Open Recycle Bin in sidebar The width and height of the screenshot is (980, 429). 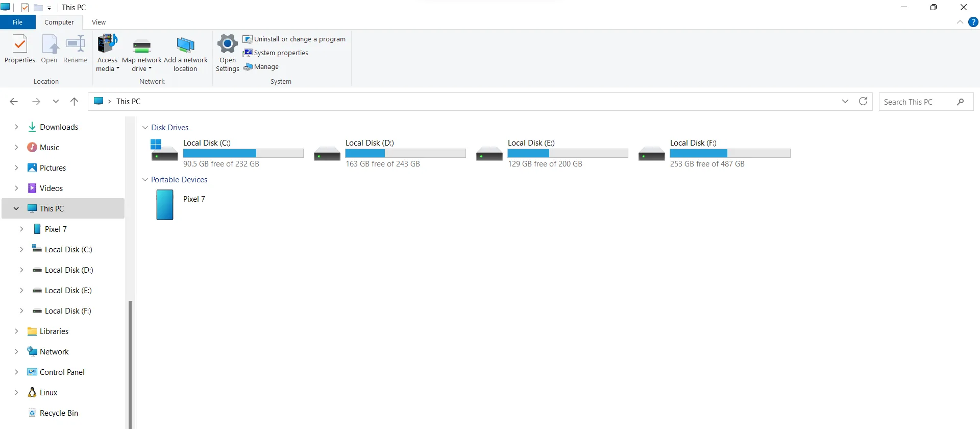pyautogui.click(x=53, y=413)
